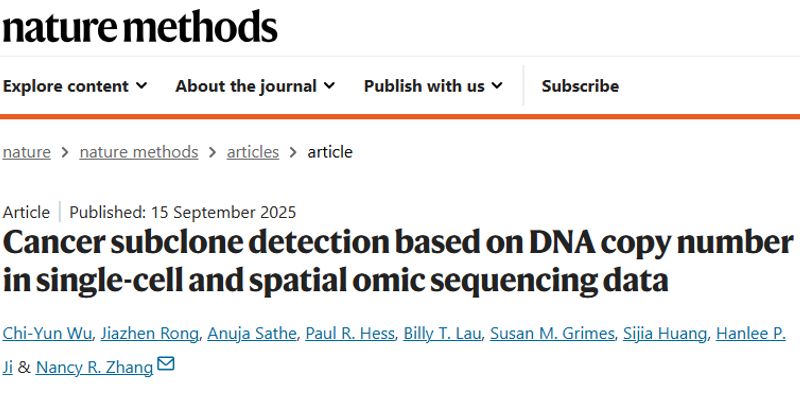The image size is (800, 400).
Task: Open nature methods breadcrumb link
Action: (138, 152)
